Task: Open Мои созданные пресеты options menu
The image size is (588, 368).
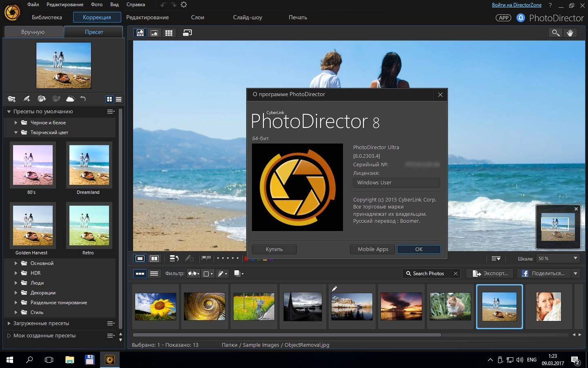Action: tap(111, 335)
